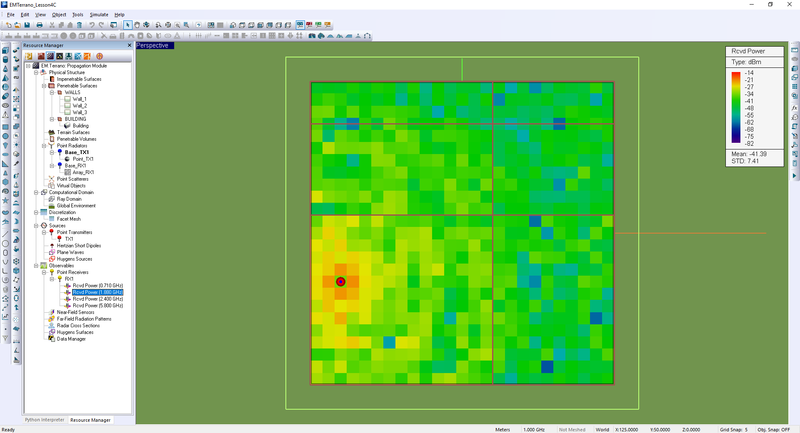Click the Save icon in the toolbar
Viewport: 800px width, 433px height.
click(27, 24)
